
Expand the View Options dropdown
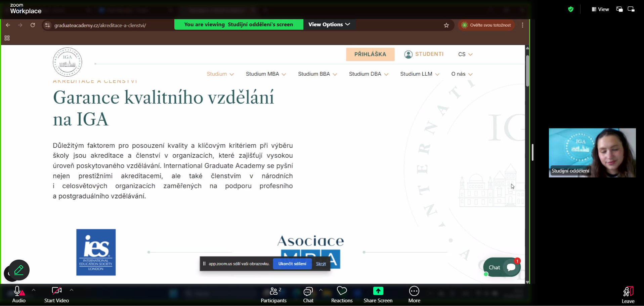[x=329, y=25]
